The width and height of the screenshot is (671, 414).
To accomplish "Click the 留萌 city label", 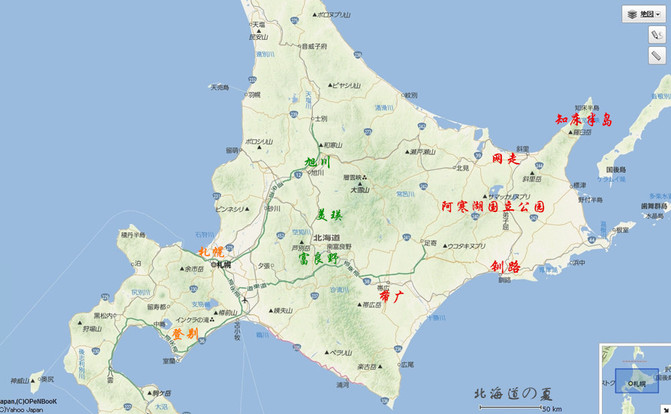I will pos(232,150).
